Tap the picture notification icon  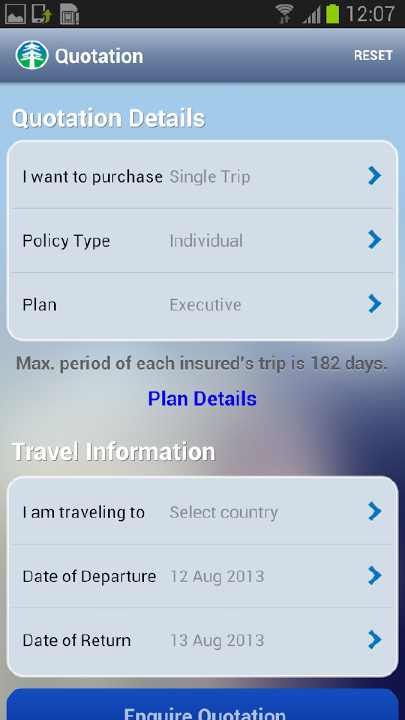tap(15, 15)
